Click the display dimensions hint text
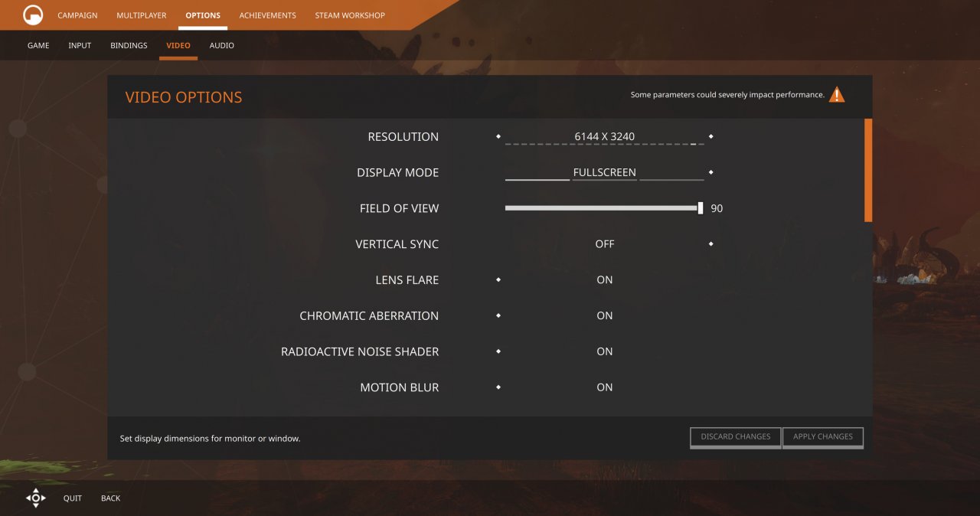The height and width of the screenshot is (516, 980). (211, 439)
